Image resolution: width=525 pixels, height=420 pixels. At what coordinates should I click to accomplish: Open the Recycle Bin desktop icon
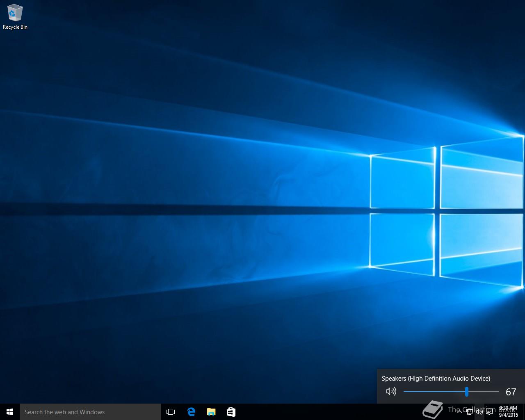pyautogui.click(x=15, y=17)
